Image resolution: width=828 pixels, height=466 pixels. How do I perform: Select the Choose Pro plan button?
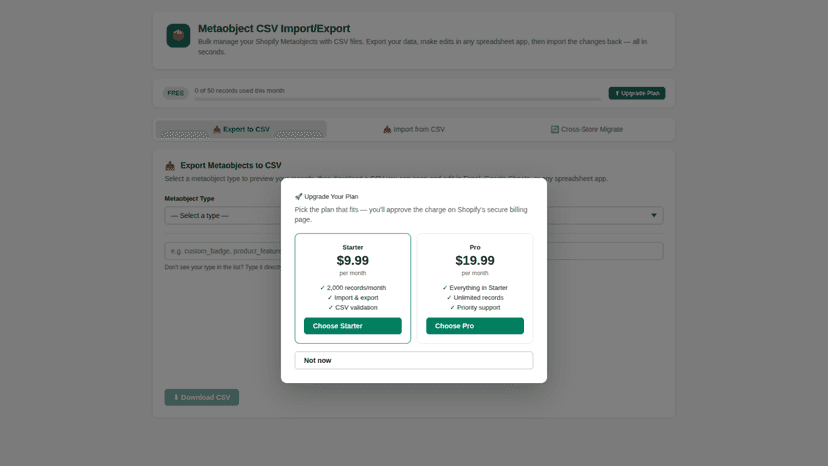pyautogui.click(x=475, y=326)
